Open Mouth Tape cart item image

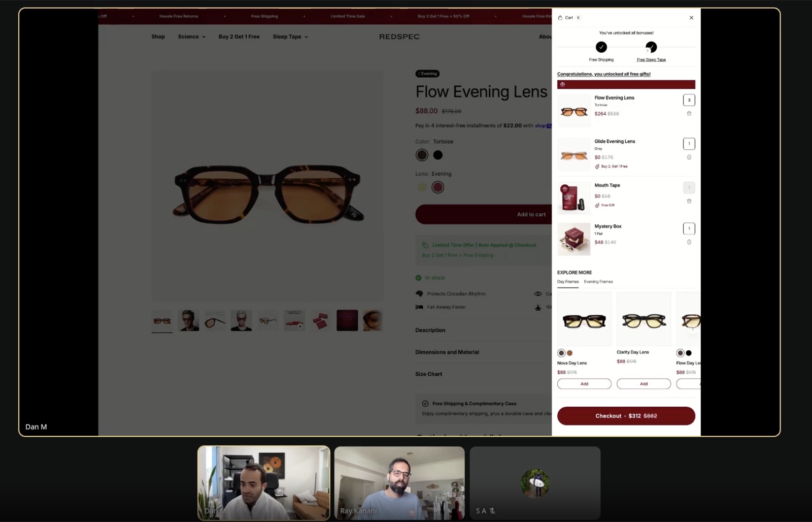(574, 198)
